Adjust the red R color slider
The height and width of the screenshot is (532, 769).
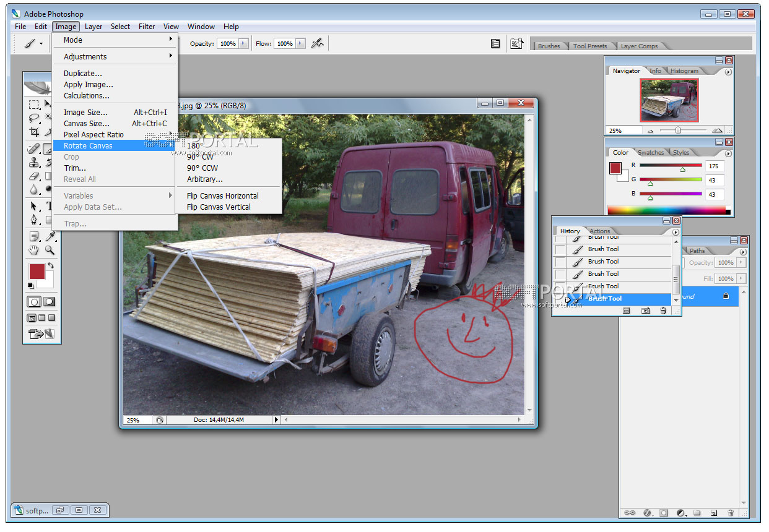tap(682, 169)
